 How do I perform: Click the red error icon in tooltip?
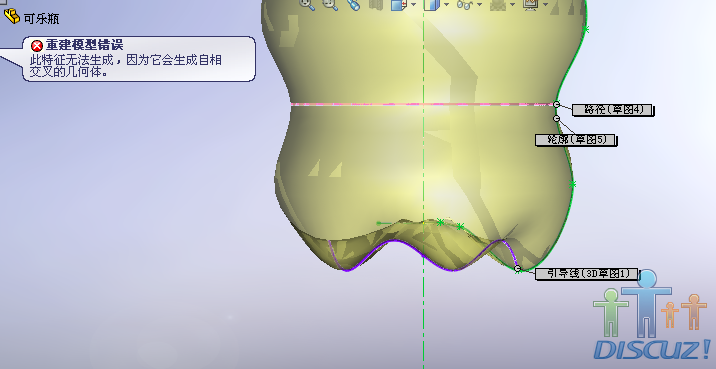37,46
